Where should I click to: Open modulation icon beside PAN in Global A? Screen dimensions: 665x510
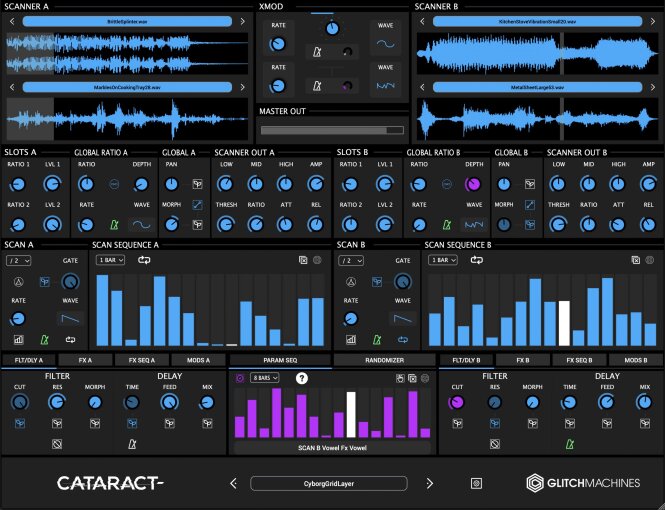tap(197, 184)
